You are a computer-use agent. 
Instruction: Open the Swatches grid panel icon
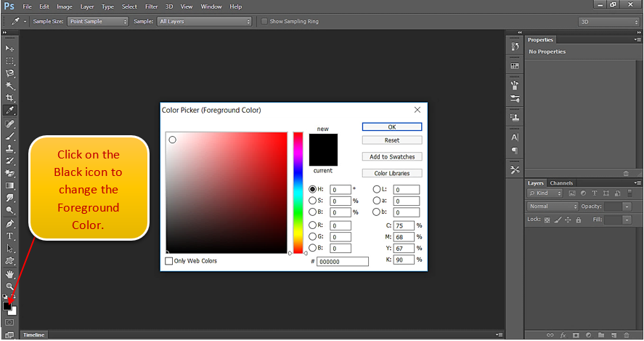[x=515, y=66]
